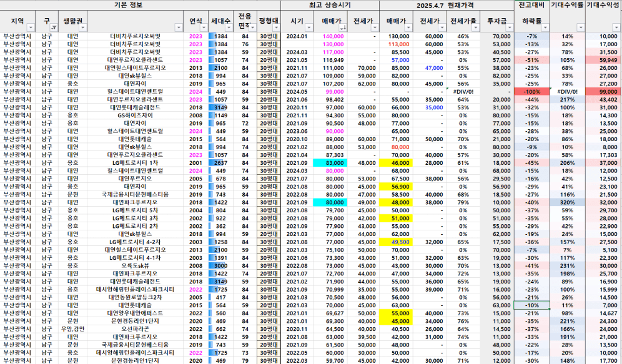Select the 43,402 expected profit cell
This screenshot has width=622, height=364.
point(604,99)
